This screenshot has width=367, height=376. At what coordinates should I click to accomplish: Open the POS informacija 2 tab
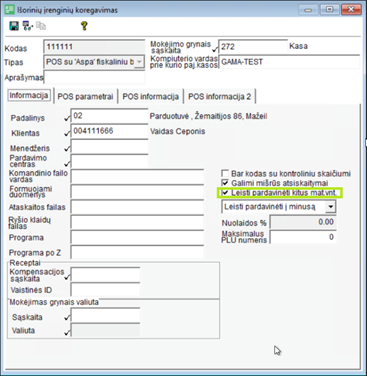pos(219,97)
